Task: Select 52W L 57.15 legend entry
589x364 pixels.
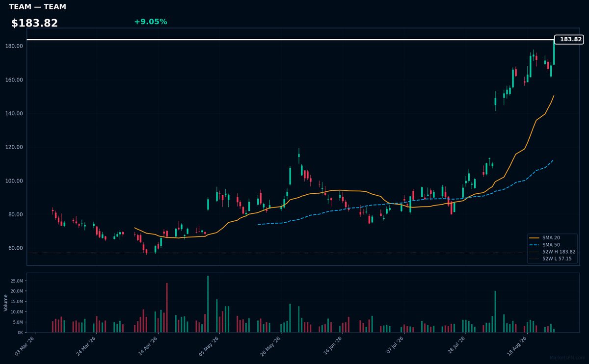Action: coord(551,258)
